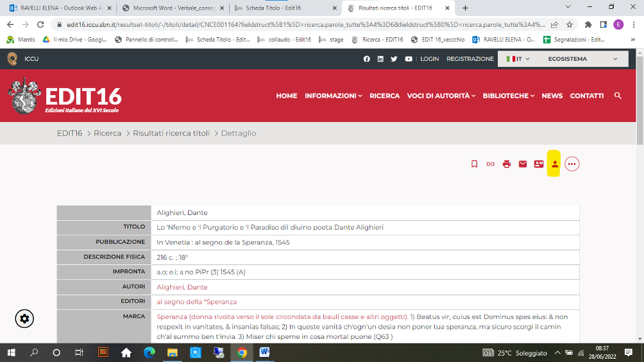Open the ICCU Facebook page icon
This screenshot has width=644, height=362.
[x=367, y=59]
